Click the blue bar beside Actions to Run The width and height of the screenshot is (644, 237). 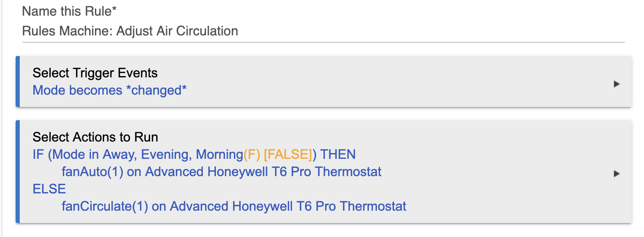[x=18, y=172]
